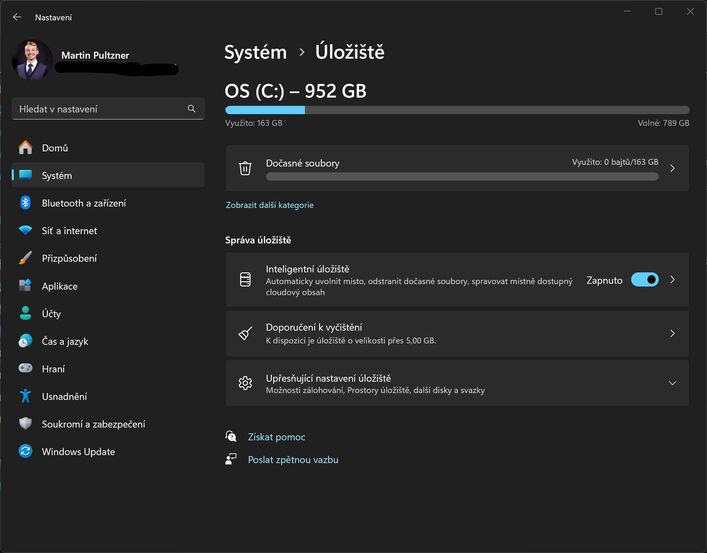This screenshot has height=553, width=707.
Task: Click the Bluetooth icon in sidebar
Action: [25, 203]
